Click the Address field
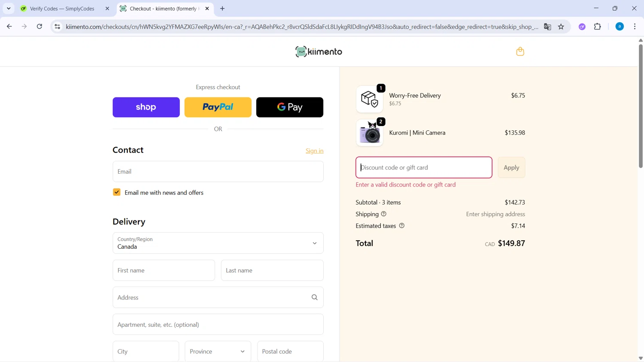 coord(218,297)
